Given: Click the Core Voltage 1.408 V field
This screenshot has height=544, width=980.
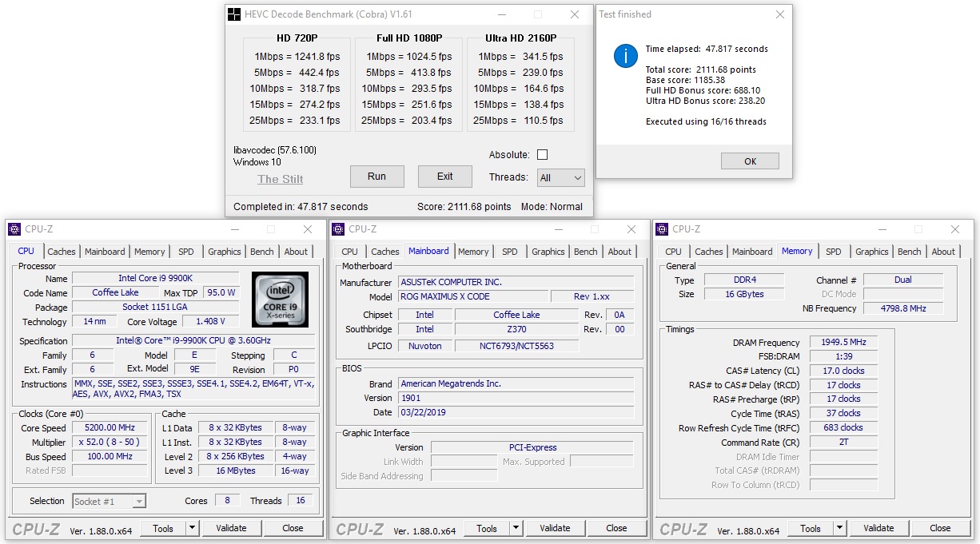Looking at the screenshot, I should [x=210, y=322].
